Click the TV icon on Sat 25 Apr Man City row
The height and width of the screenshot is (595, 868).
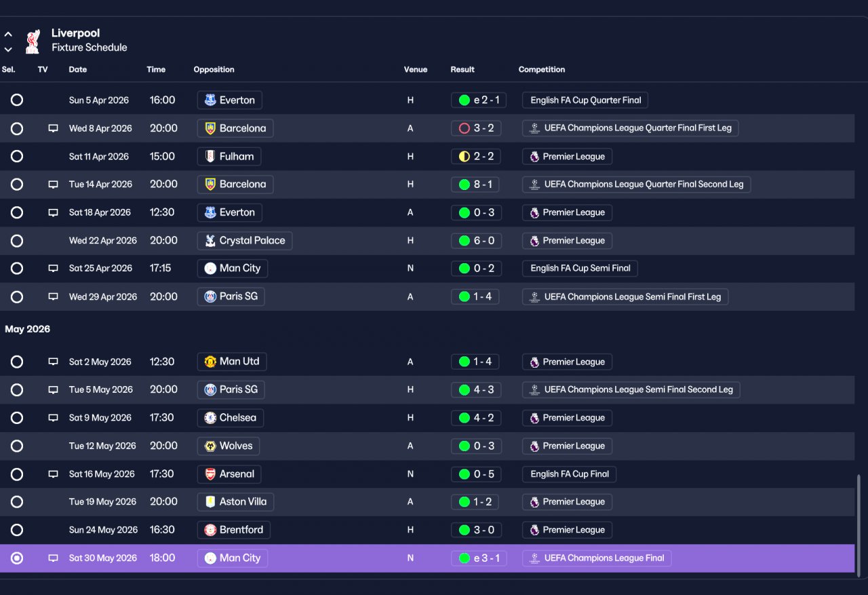53,269
